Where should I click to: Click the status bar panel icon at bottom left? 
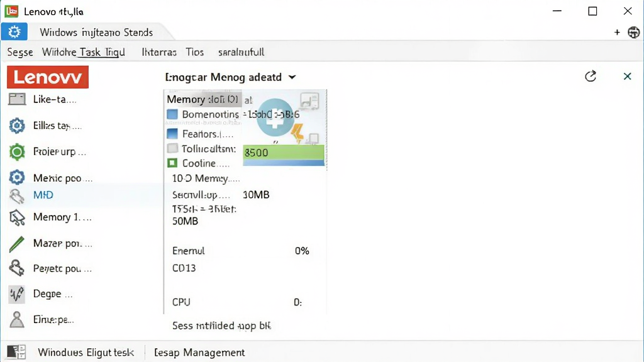[16, 352]
